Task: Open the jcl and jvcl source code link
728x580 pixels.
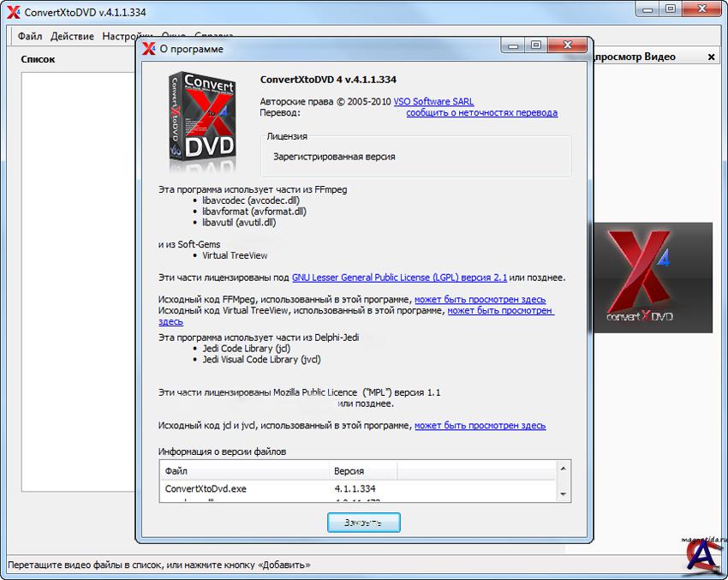Action: click(480, 426)
